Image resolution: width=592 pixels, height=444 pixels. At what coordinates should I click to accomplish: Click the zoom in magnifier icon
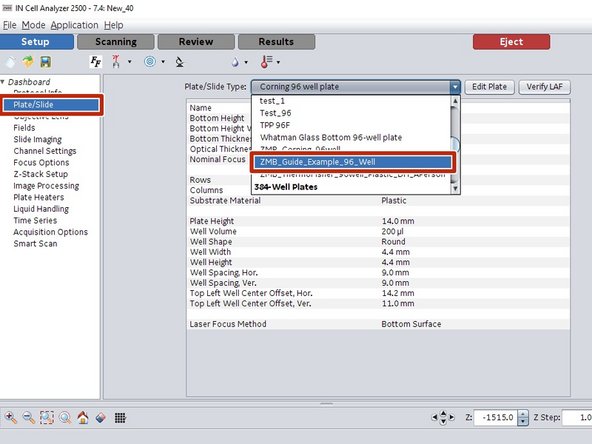click(11, 418)
